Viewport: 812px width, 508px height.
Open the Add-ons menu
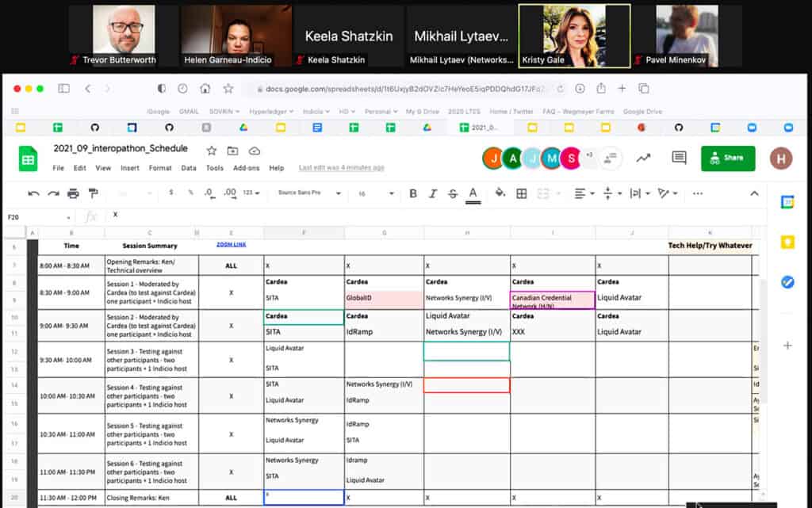click(246, 168)
